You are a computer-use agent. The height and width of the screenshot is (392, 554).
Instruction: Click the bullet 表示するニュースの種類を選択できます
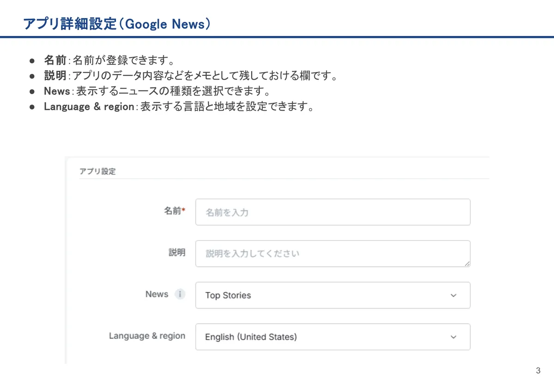(157, 91)
